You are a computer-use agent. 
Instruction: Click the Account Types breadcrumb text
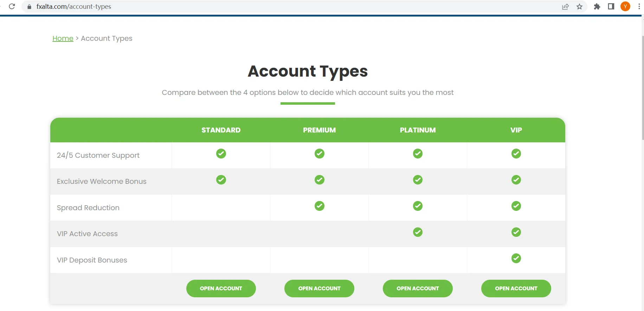pos(107,38)
